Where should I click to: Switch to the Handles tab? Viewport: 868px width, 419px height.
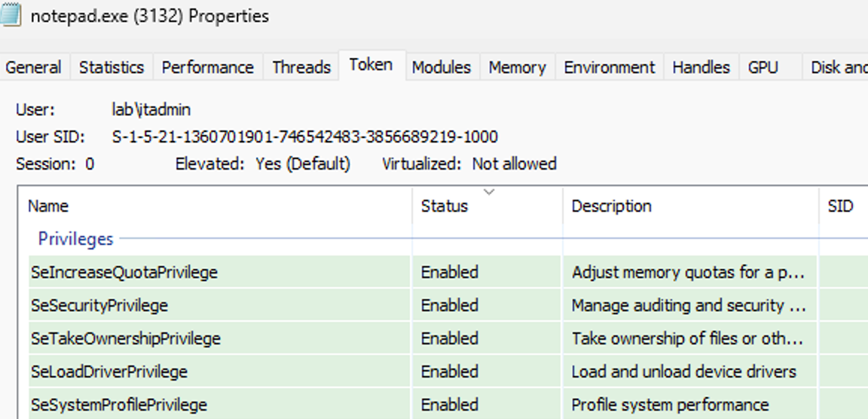pyautogui.click(x=701, y=68)
